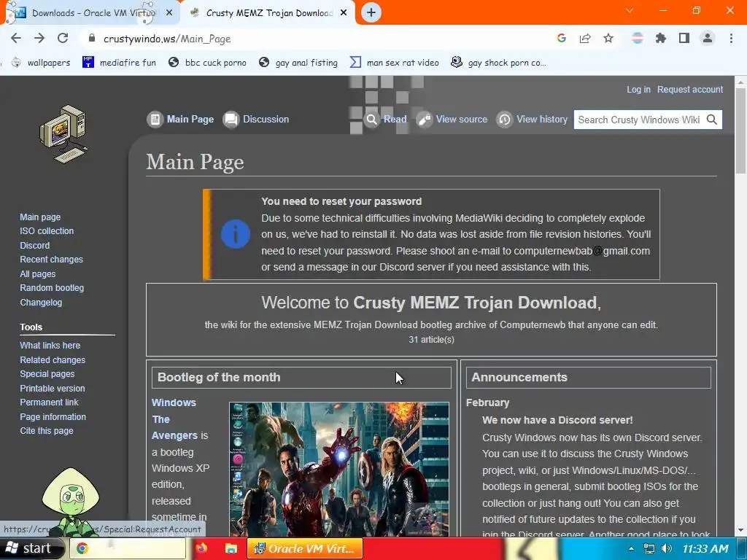Open the mediafire fun bookmark
The height and width of the screenshot is (560, 747).
coord(119,63)
